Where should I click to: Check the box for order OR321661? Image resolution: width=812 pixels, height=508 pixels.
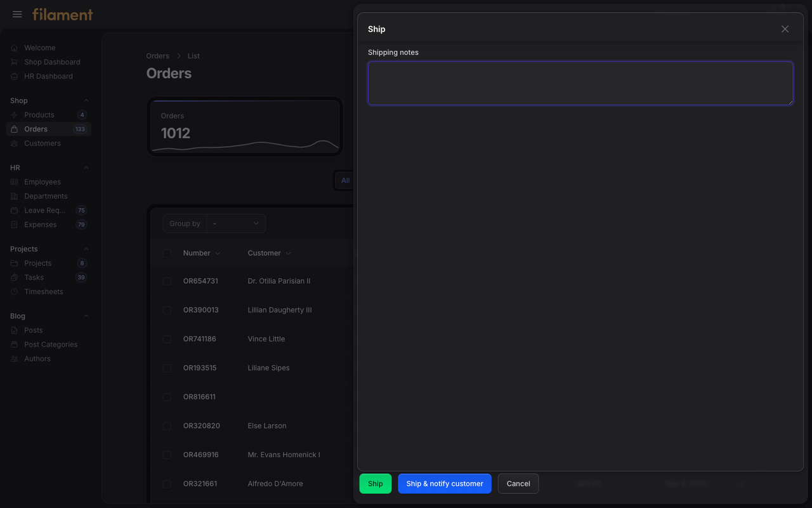click(x=167, y=484)
